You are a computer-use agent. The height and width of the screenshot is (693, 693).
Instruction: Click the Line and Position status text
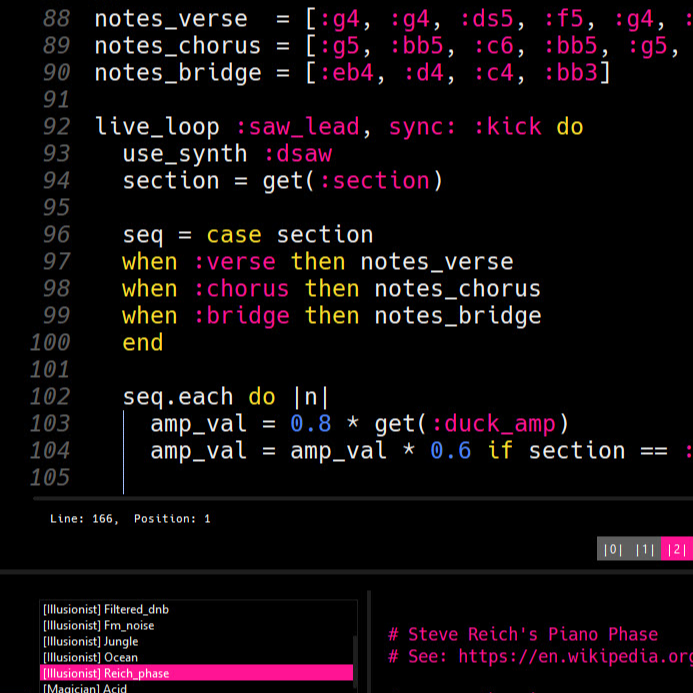pyautogui.click(x=130, y=519)
